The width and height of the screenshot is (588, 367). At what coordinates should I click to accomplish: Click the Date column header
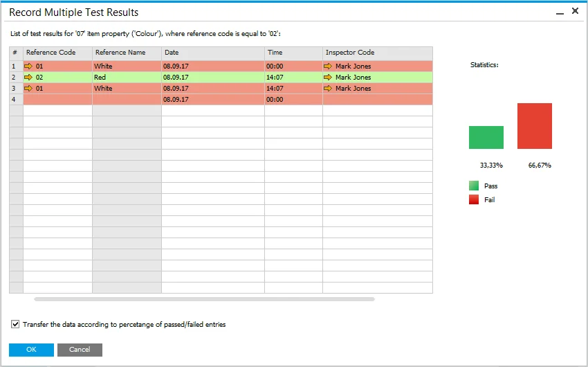[x=212, y=53]
